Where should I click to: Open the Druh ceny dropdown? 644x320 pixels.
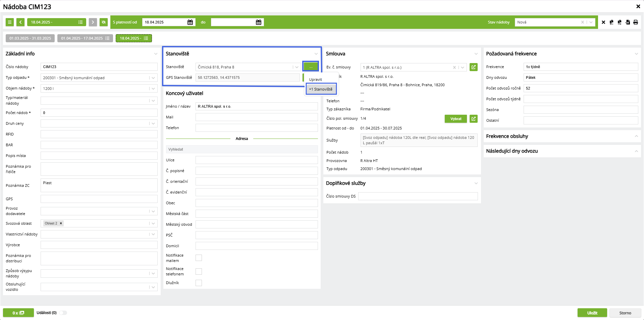coord(153,123)
